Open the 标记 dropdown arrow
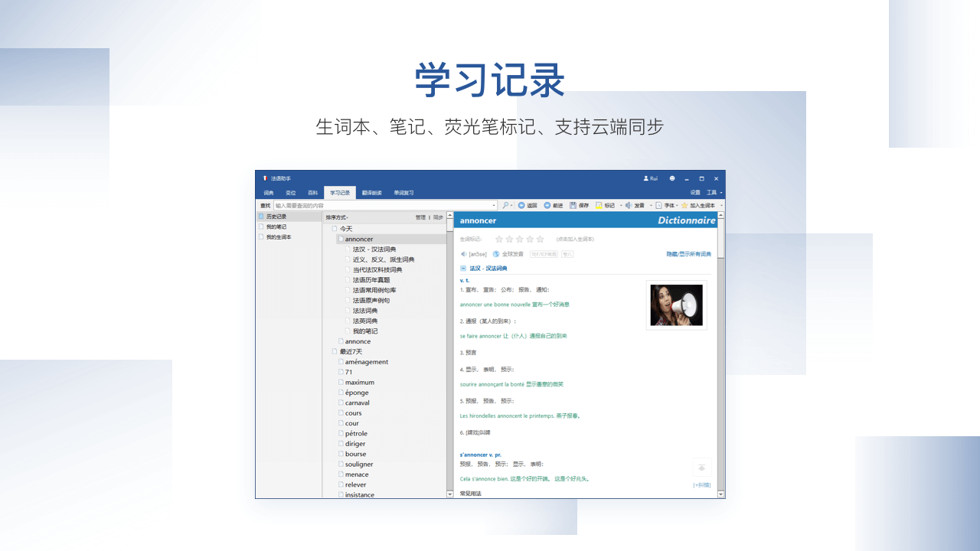 click(x=621, y=205)
